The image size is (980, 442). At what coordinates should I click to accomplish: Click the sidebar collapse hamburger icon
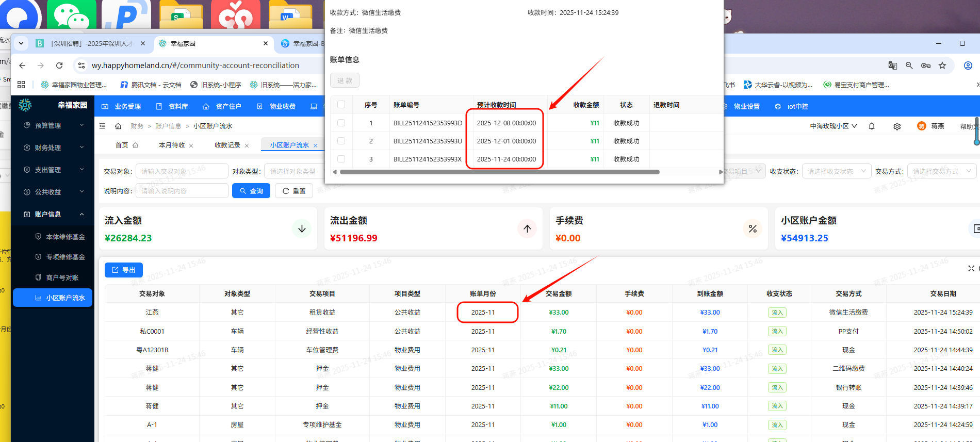(x=103, y=126)
